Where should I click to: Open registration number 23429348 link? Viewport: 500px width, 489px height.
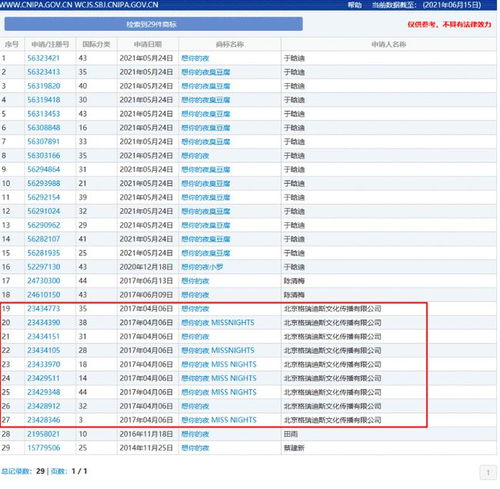pos(44,392)
